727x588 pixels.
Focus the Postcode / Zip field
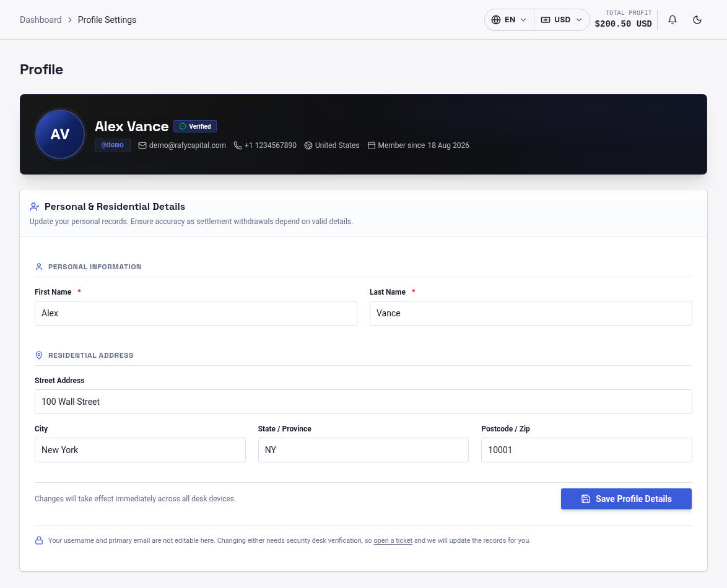point(586,450)
